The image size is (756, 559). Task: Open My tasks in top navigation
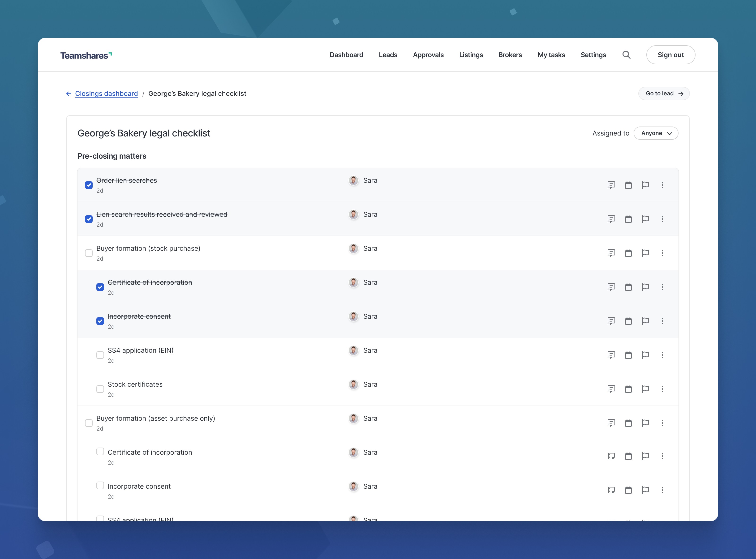tap(551, 55)
